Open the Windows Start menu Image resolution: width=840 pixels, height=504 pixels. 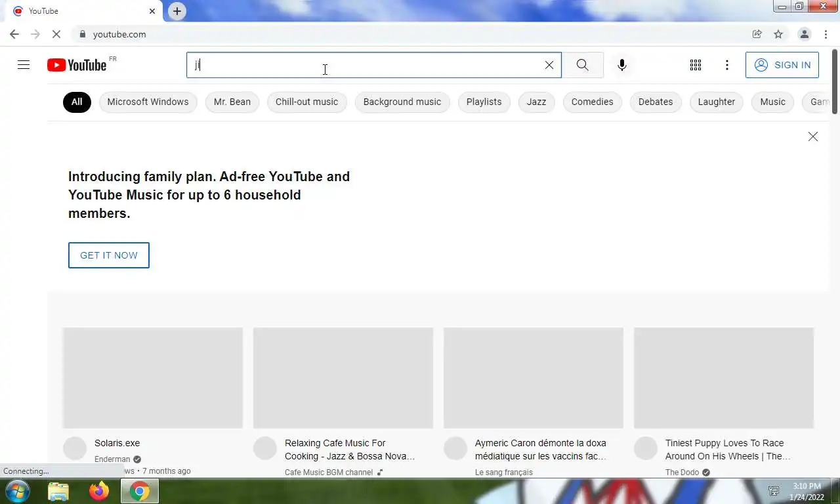tap(17, 491)
